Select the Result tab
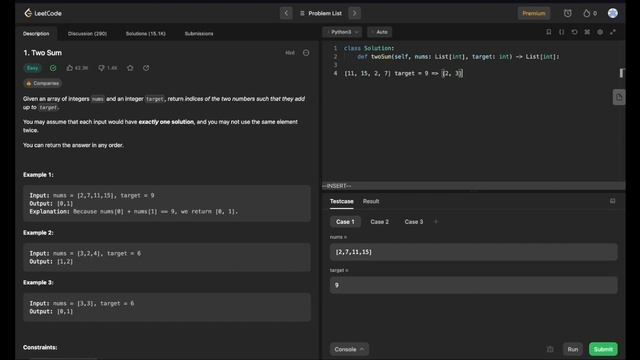Viewport: 640px width, 360px height. coord(371,201)
